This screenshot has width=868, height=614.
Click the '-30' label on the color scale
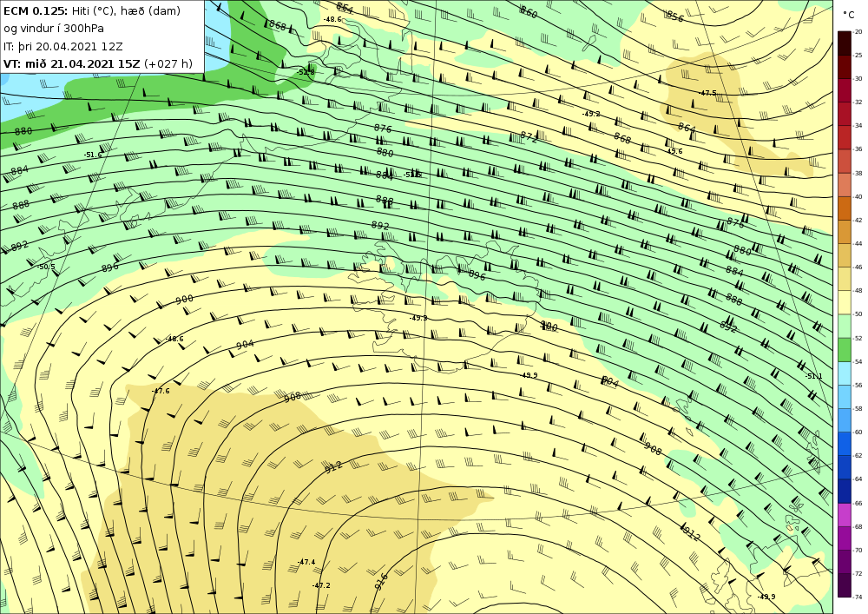pyautogui.click(x=858, y=79)
